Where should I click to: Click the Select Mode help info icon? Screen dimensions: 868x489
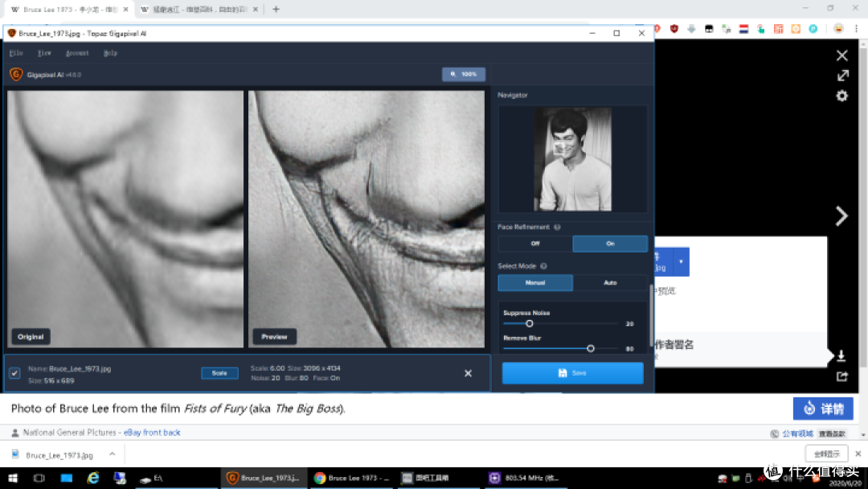tap(543, 266)
